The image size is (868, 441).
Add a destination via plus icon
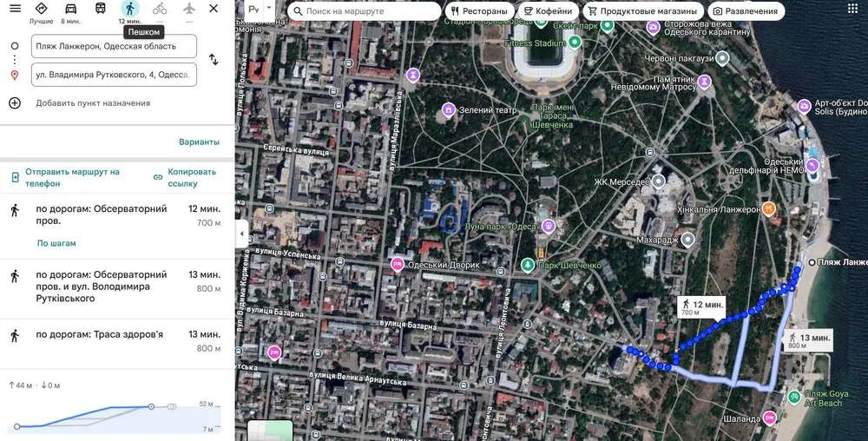point(15,103)
